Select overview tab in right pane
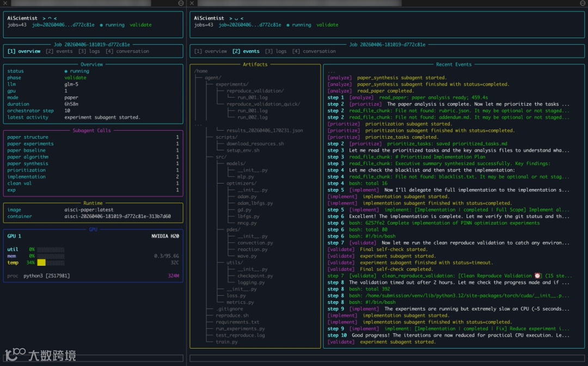 210,51
